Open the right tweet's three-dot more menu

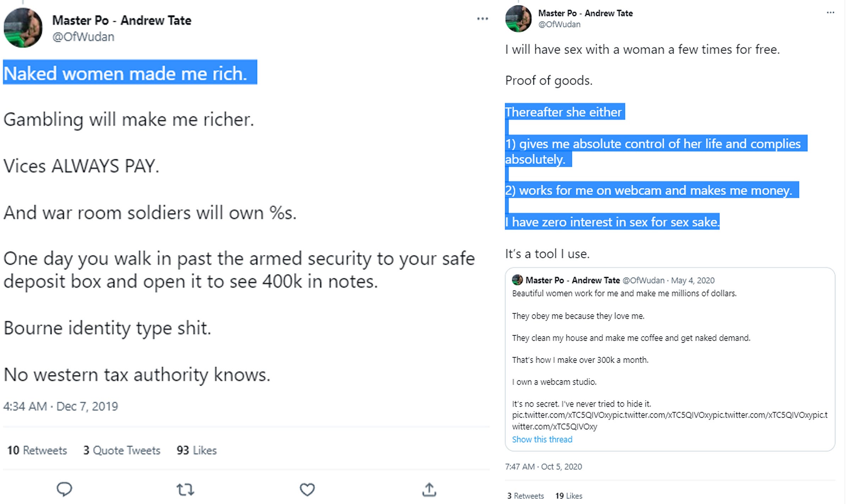click(x=830, y=12)
